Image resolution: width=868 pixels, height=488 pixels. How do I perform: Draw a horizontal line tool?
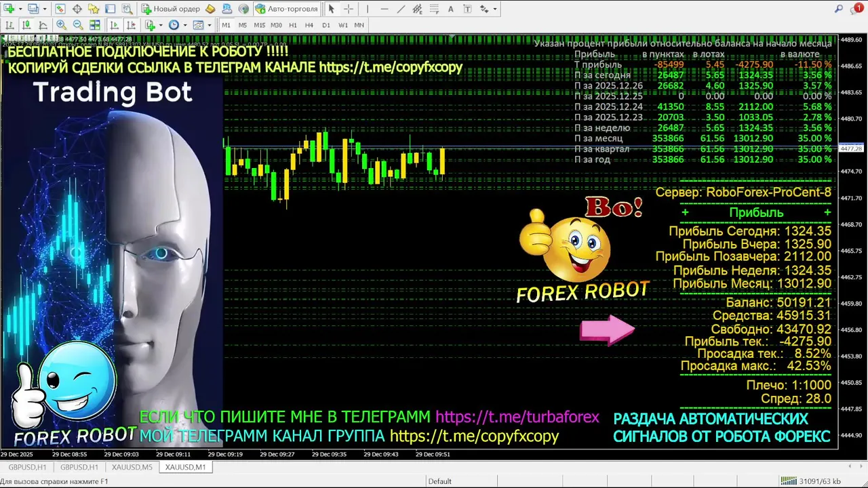(x=384, y=9)
